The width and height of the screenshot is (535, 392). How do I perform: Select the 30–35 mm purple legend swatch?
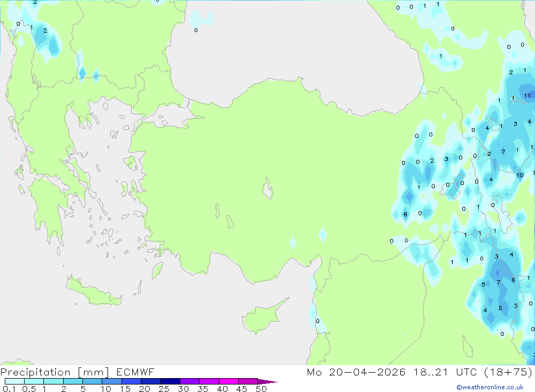(x=190, y=381)
